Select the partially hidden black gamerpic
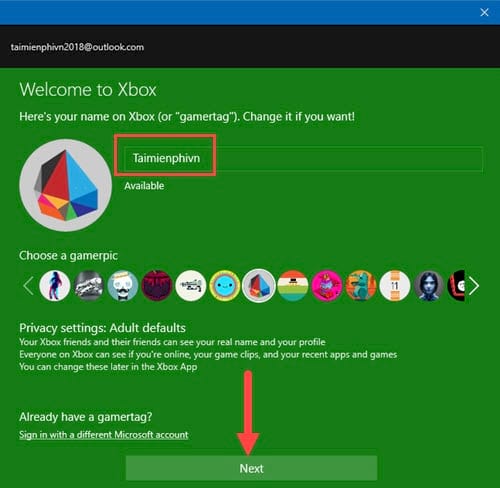The image size is (500, 488). pos(456,286)
